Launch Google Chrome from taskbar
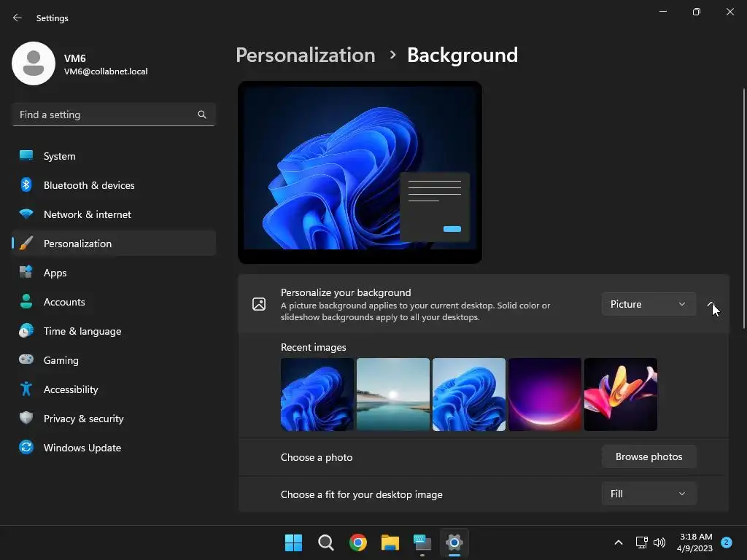 click(x=357, y=542)
